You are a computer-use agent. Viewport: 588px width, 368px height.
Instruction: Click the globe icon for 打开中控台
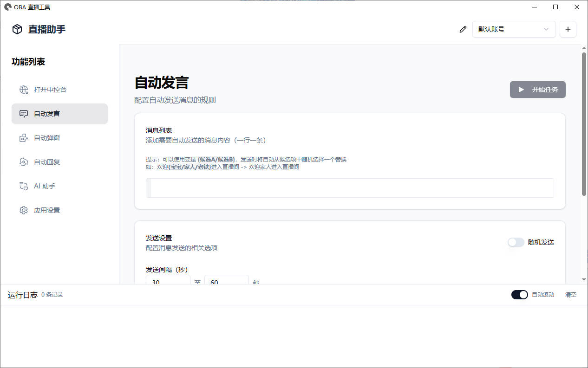24,90
